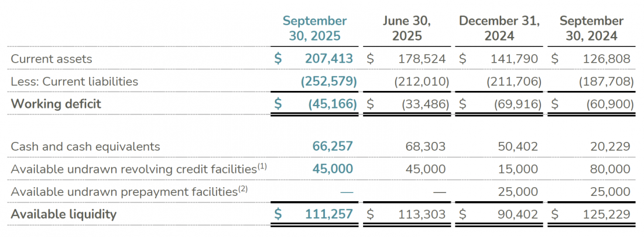Viewport: 644px width, 237px height.
Task: Select the Available liquidity row label
Action: point(64,214)
